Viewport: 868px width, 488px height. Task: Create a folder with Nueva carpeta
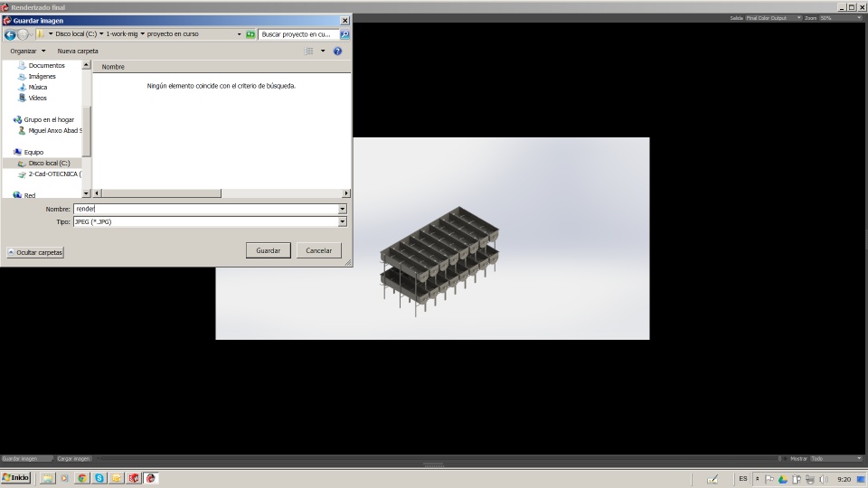click(78, 51)
